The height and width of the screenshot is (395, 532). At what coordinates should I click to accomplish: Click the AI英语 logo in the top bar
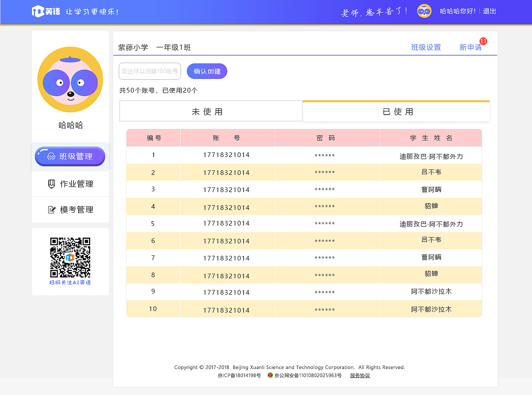[x=46, y=11]
